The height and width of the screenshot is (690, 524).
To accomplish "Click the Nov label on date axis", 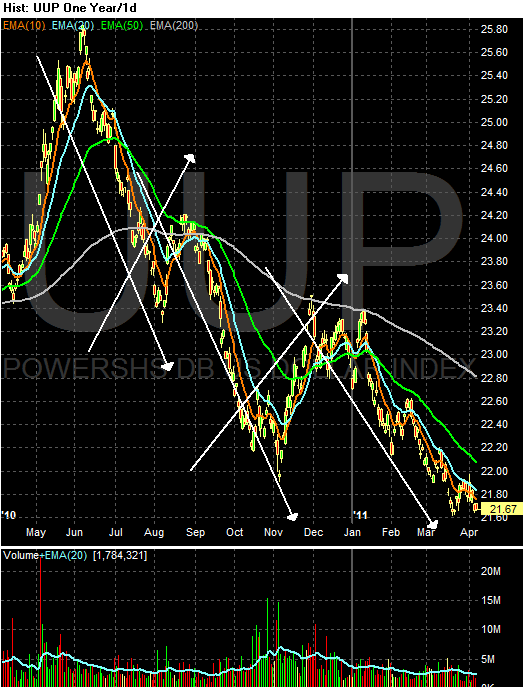I will coord(273,532).
